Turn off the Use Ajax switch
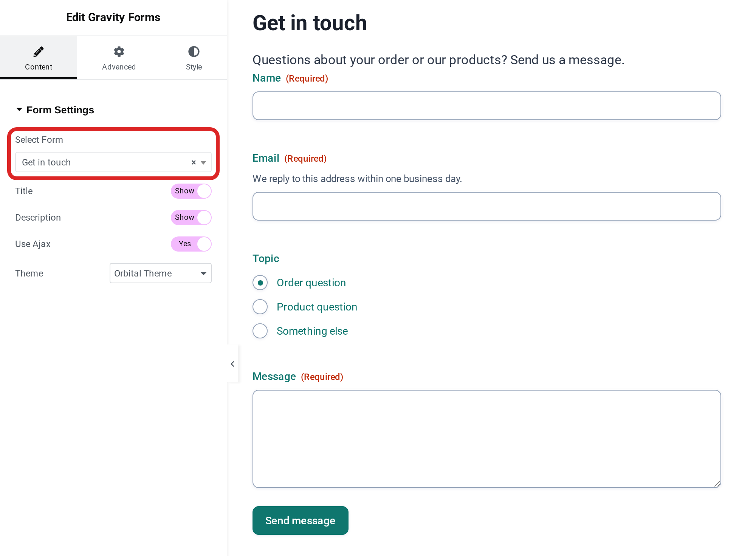 (x=191, y=244)
